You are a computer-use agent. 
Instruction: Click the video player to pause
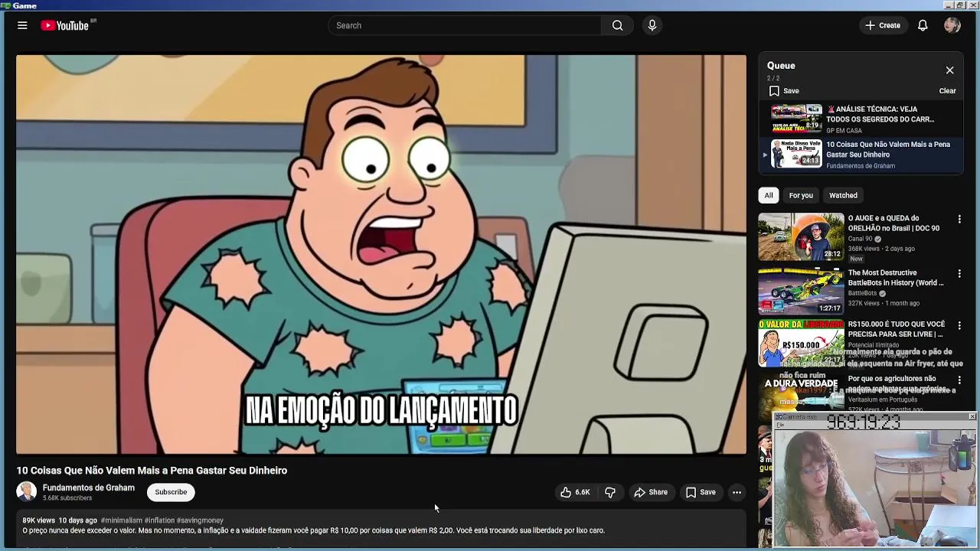(381, 254)
